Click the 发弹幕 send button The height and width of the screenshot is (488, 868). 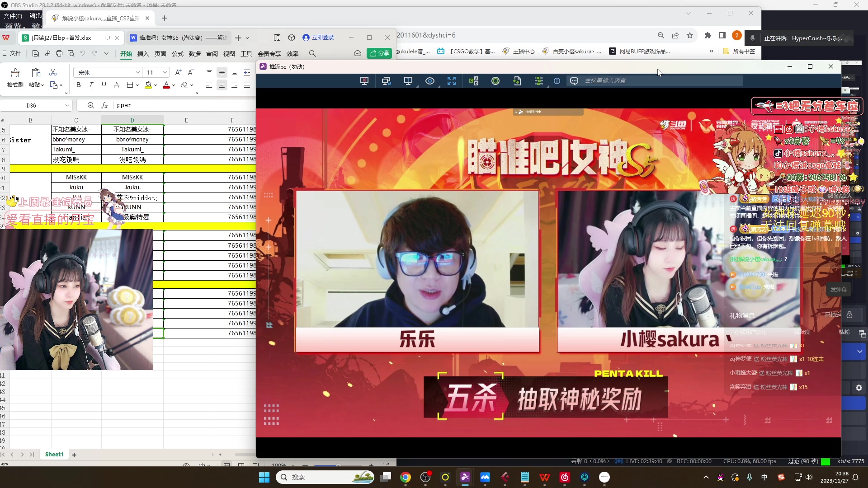coord(839,289)
